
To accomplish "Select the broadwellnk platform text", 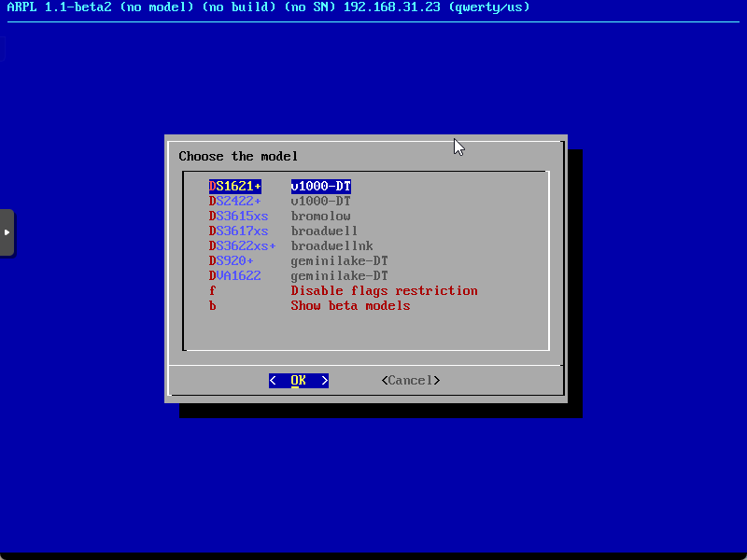I will point(331,246).
